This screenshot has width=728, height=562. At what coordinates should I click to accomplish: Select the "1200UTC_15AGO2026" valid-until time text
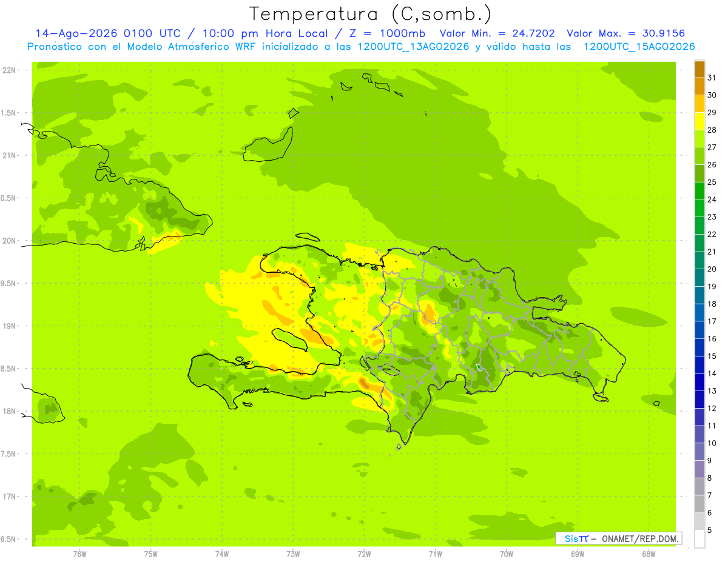639,47
